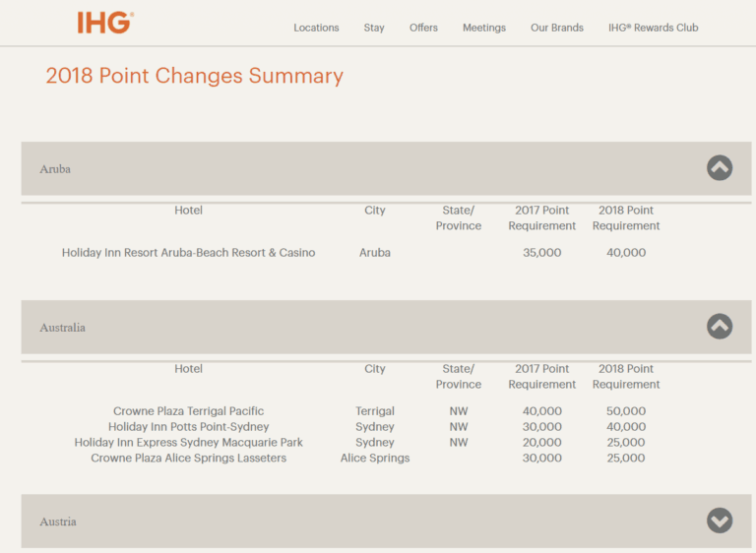Select Holiday Inn Resort Aruba-Beach Resort & Casino
The image size is (756, 553).
tap(188, 253)
